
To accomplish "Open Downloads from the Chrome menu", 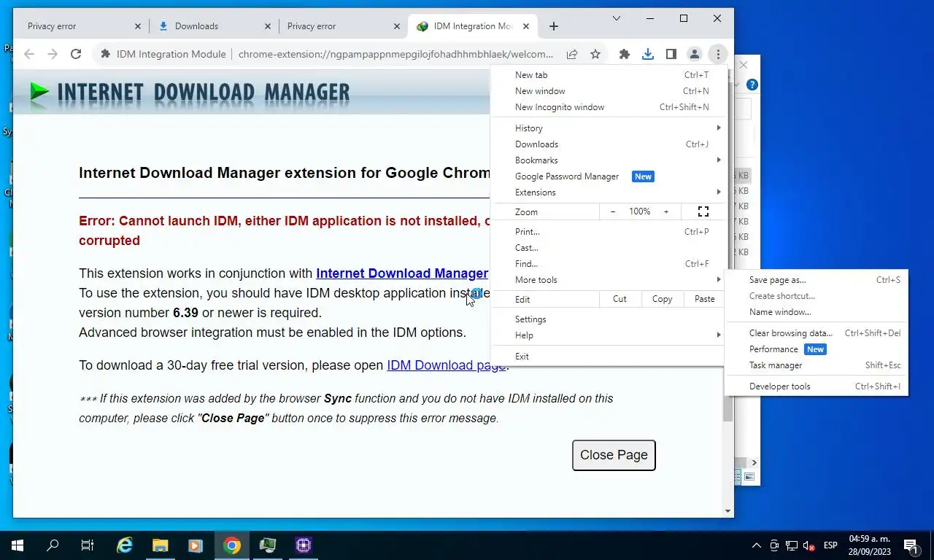I will click(x=609, y=144).
